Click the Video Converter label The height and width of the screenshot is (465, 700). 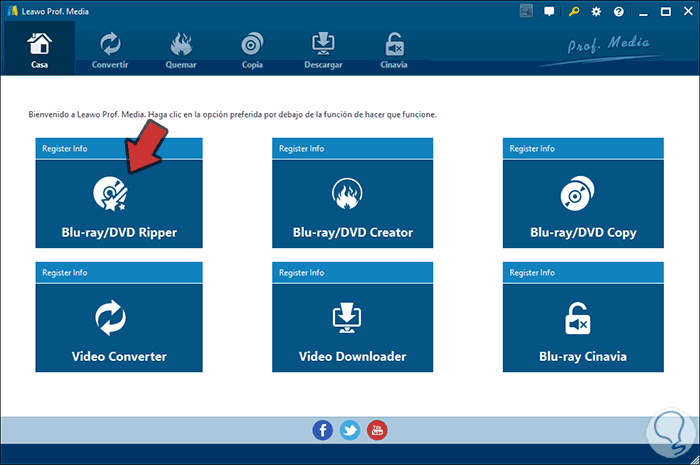click(119, 357)
